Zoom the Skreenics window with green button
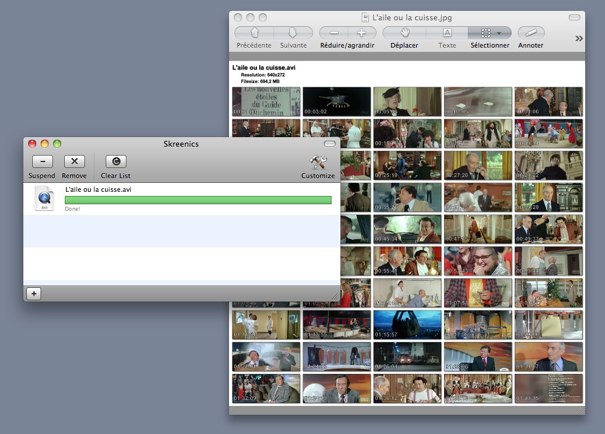This screenshot has width=605, height=434. click(x=57, y=144)
